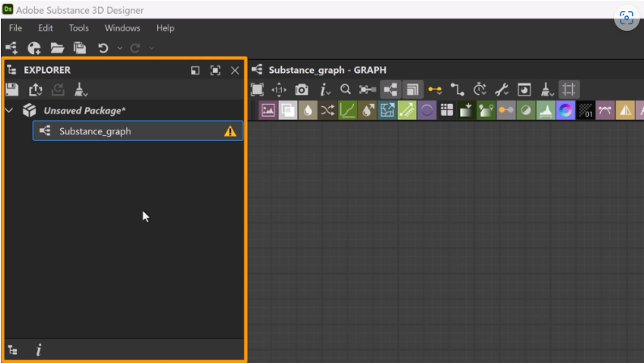Open the wrench tools dropdown in graph toolbar
Image resolution: width=644 pixels, height=363 pixels.
click(x=501, y=89)
